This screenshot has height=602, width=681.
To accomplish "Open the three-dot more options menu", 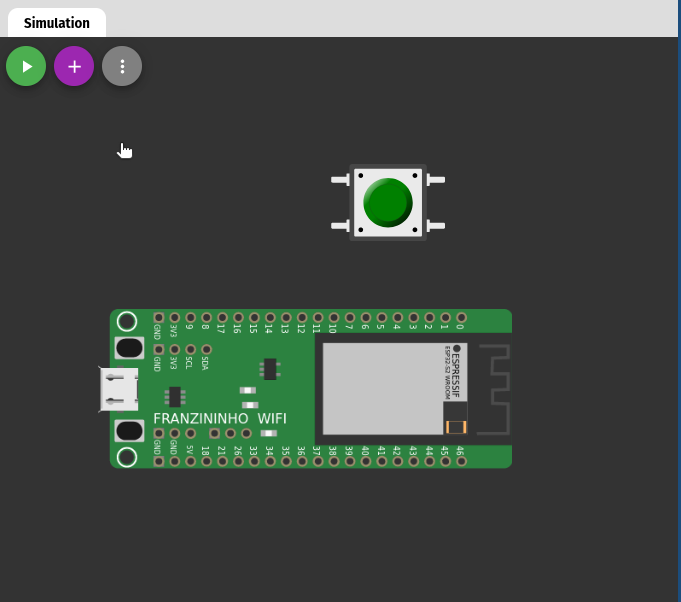I will [122, 66].
